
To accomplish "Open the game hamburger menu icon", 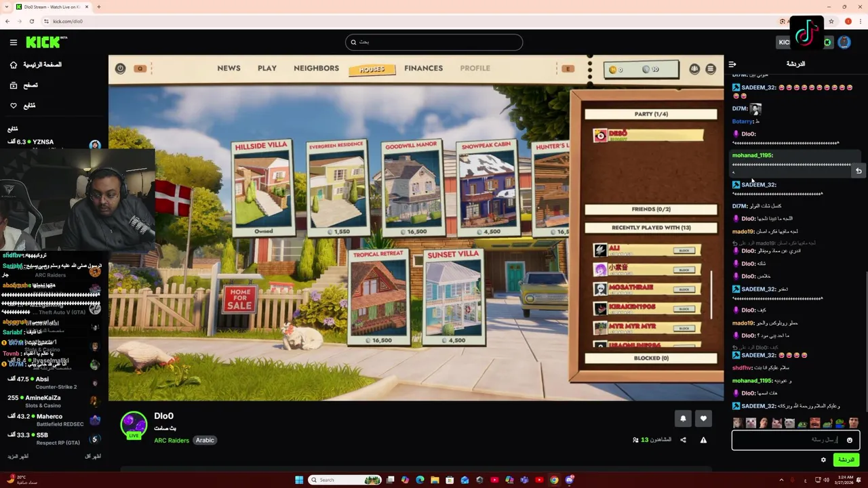I will (x=711, y=69).
